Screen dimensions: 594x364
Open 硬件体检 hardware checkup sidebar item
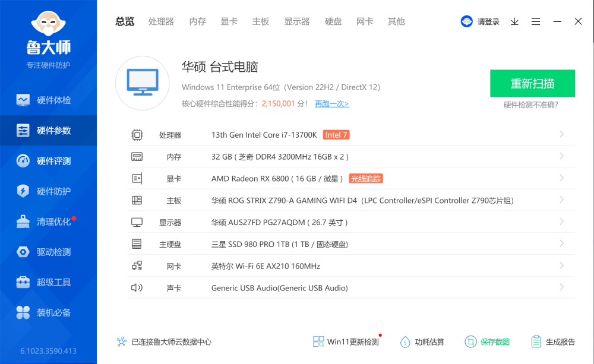point(49,100)
